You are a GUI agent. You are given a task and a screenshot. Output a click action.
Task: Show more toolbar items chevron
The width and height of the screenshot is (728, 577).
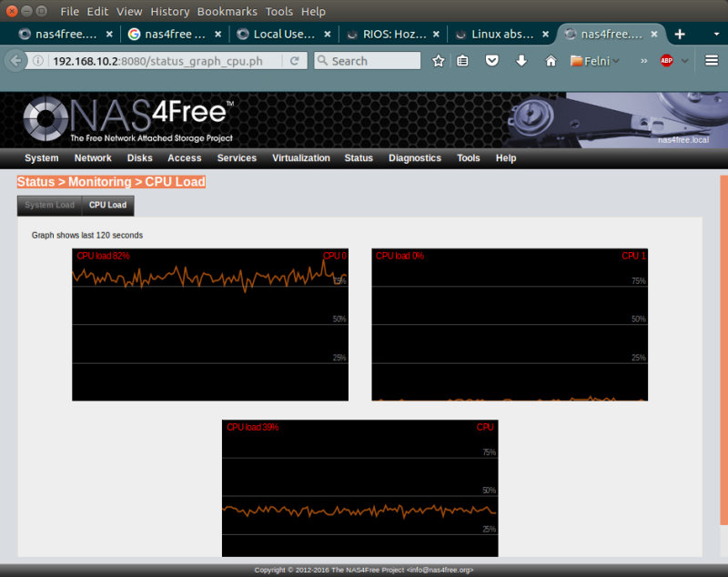point(643,61)
